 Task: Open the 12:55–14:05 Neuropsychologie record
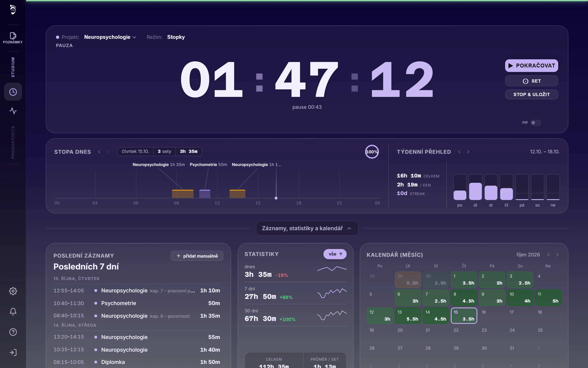[137, 290]
